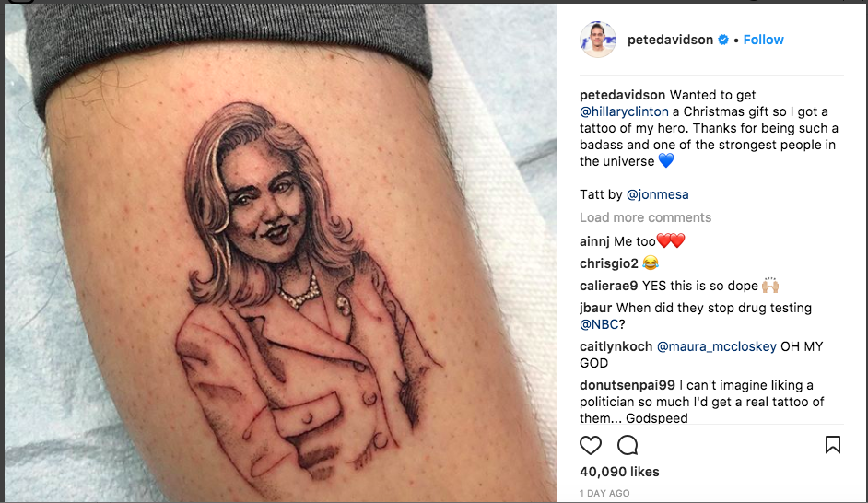Open the @jonmesa tattoo artist link
Viewport: 868px width, 503px height.
pyautogui.click(x=658, y=194)
